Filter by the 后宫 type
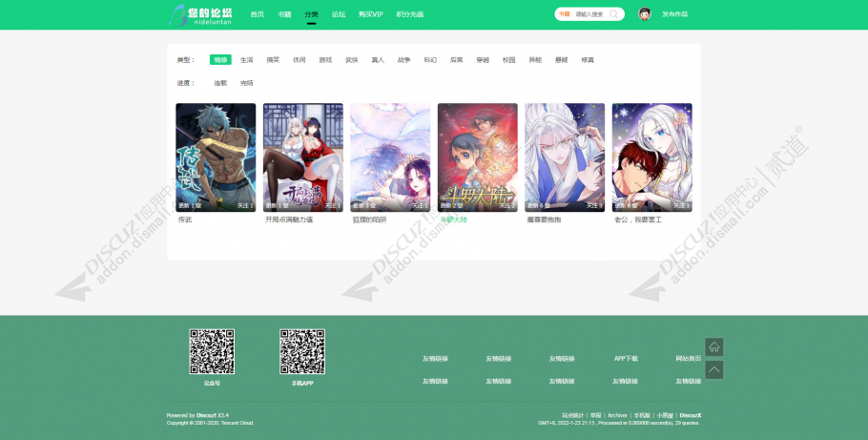Screen dimensions: 868x440 pos(456,60)
